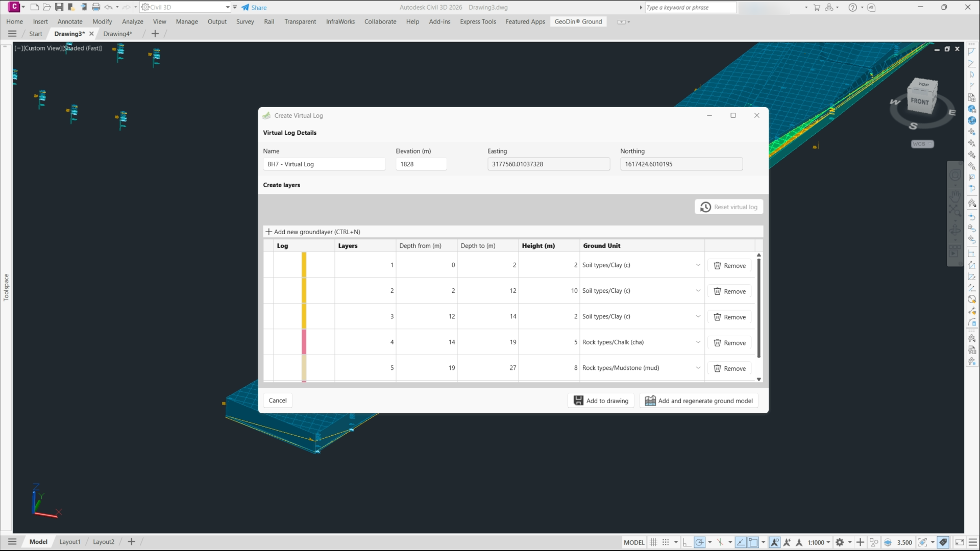Open the Express Tools ribbon tab
The image size is (980, 551).
click(478, 21)
